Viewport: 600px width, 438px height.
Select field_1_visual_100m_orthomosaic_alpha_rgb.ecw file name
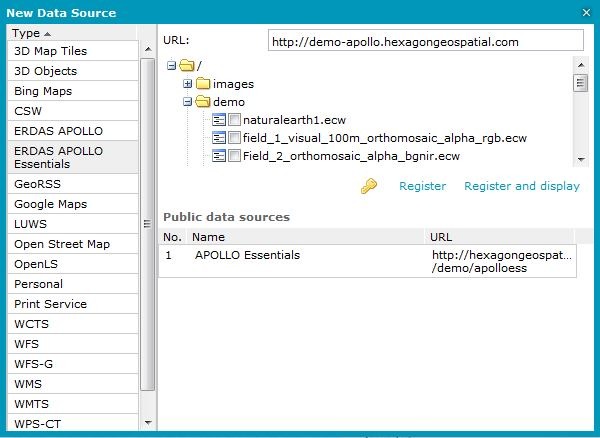point(385,138)
